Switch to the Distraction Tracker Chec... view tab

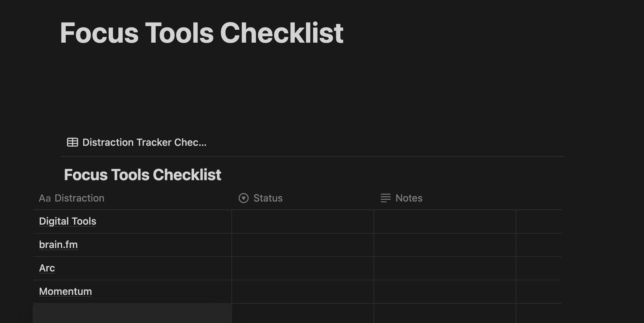[144, 142]
